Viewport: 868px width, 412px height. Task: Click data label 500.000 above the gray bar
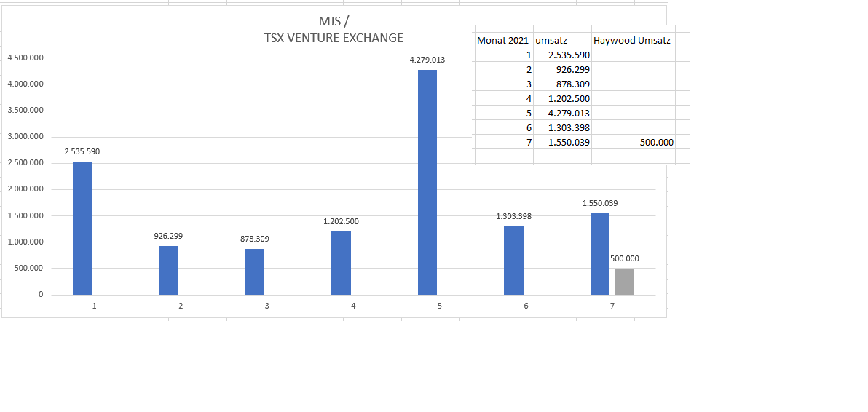(625, 258)
